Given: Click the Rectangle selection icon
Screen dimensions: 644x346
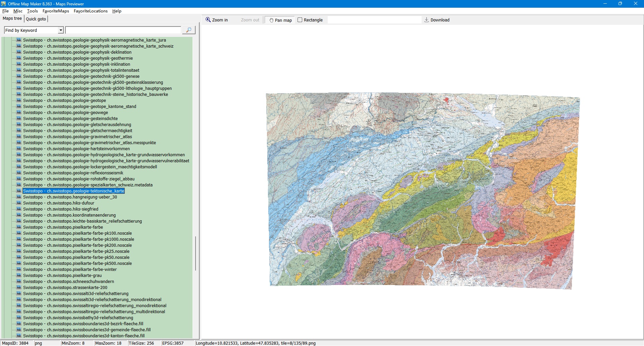Looking at the screenshot, I should pyautogui.click(x=300, y=20).
